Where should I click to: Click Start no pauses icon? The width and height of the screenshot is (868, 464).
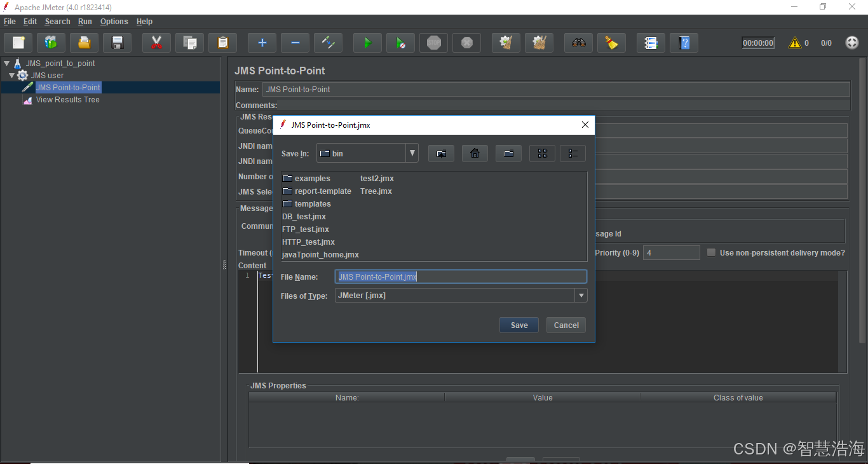point(400,43)
